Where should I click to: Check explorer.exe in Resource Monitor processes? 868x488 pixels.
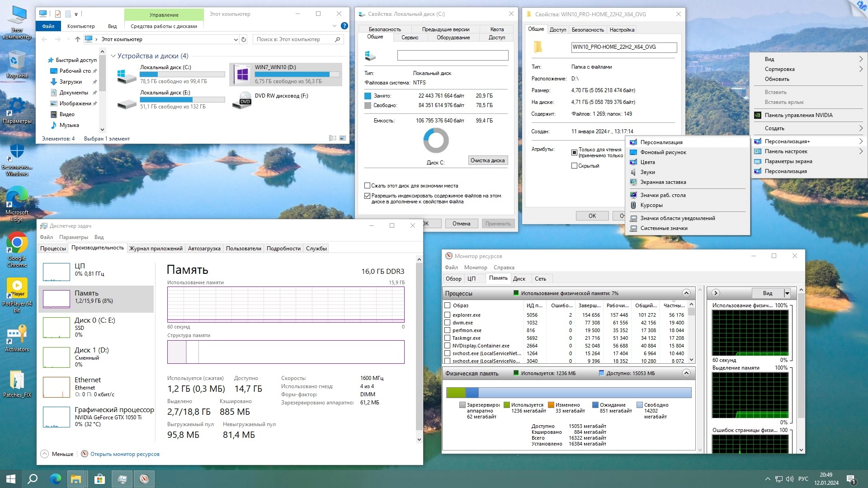point(447,315)
